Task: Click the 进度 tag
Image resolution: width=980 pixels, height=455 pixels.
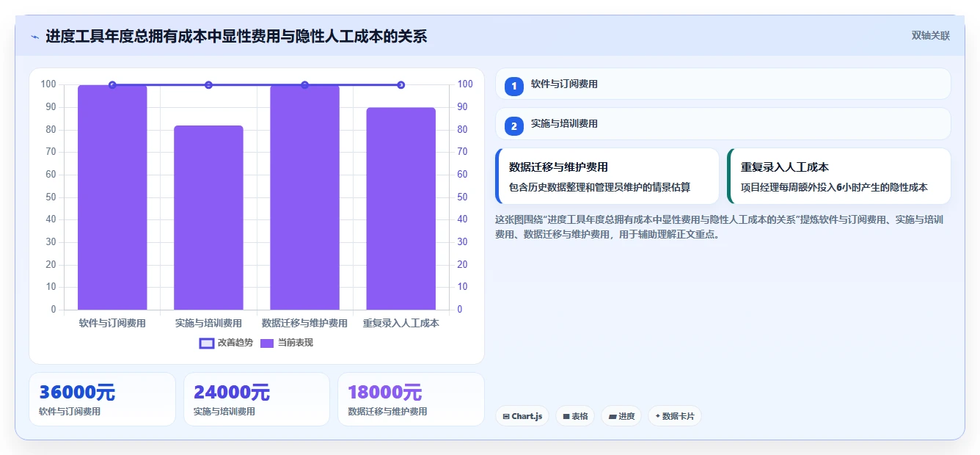Action: tap(621, 416)
